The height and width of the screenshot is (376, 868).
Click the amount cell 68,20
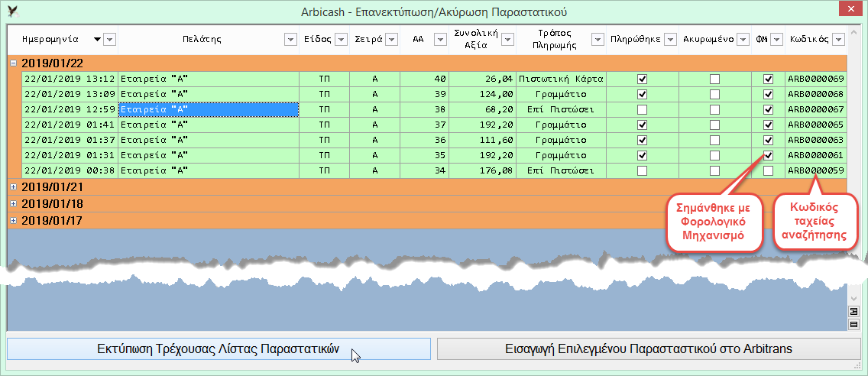click(482, 109)
